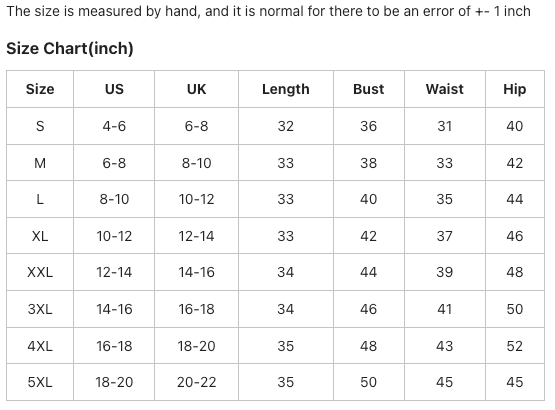Select the Size Chart(inch) heading

[70, 49]
